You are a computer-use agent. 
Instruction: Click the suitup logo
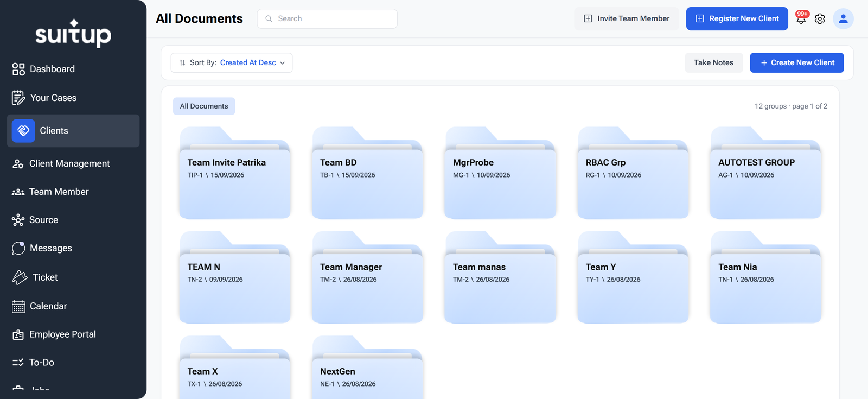point(73,34)
